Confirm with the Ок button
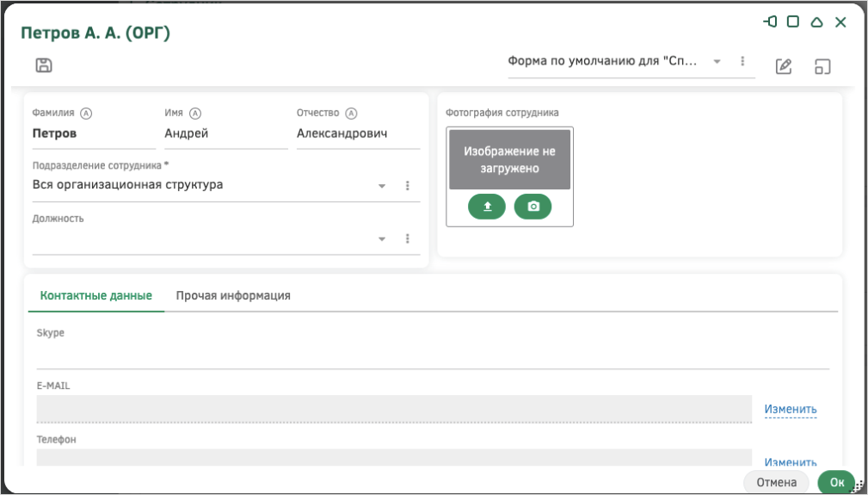868x495 pixels. (x=837, y=483)
